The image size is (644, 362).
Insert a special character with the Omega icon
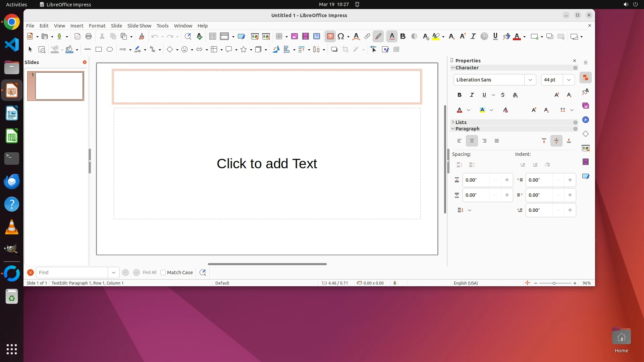coord(341,37)
